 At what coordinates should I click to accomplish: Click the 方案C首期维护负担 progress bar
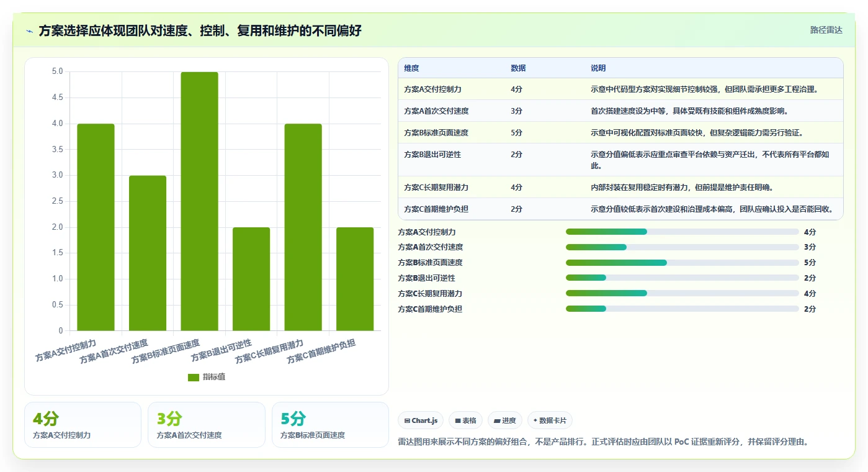point(682,309)
